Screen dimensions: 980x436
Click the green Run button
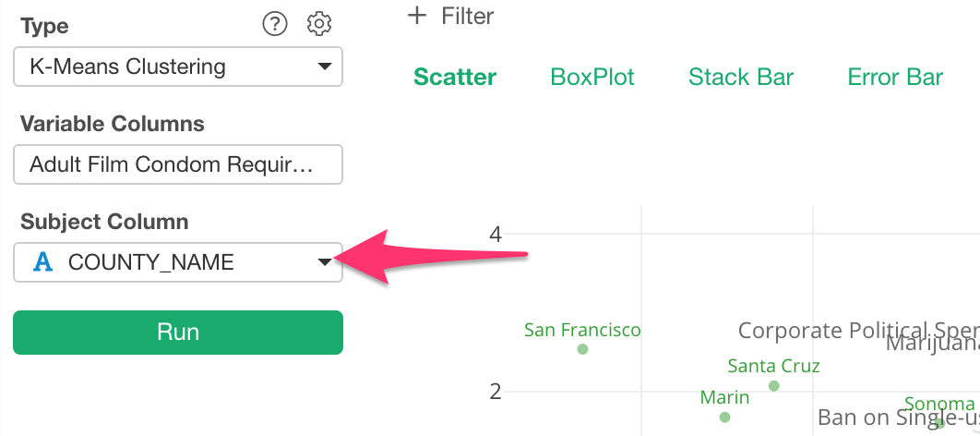click(x=178, y=333)
